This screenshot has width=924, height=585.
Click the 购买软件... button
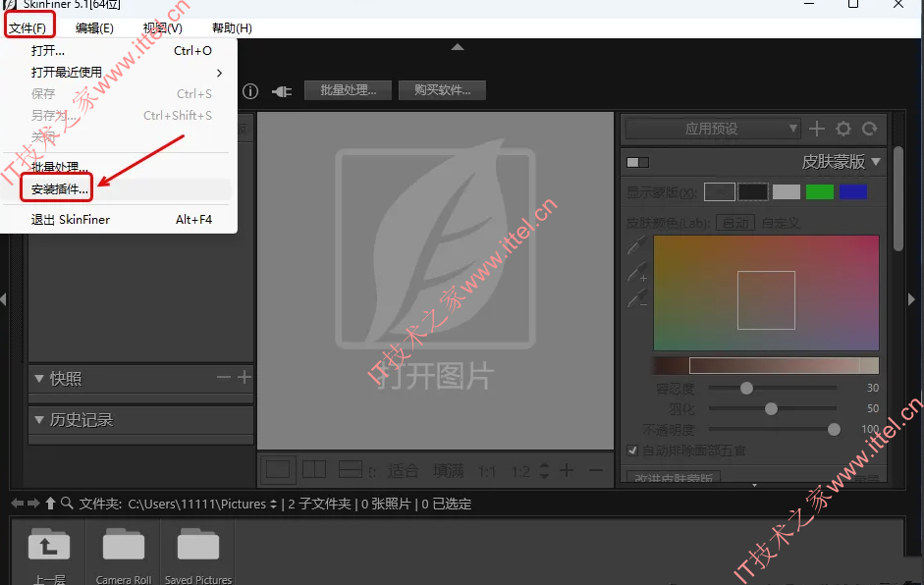point(442,90)
